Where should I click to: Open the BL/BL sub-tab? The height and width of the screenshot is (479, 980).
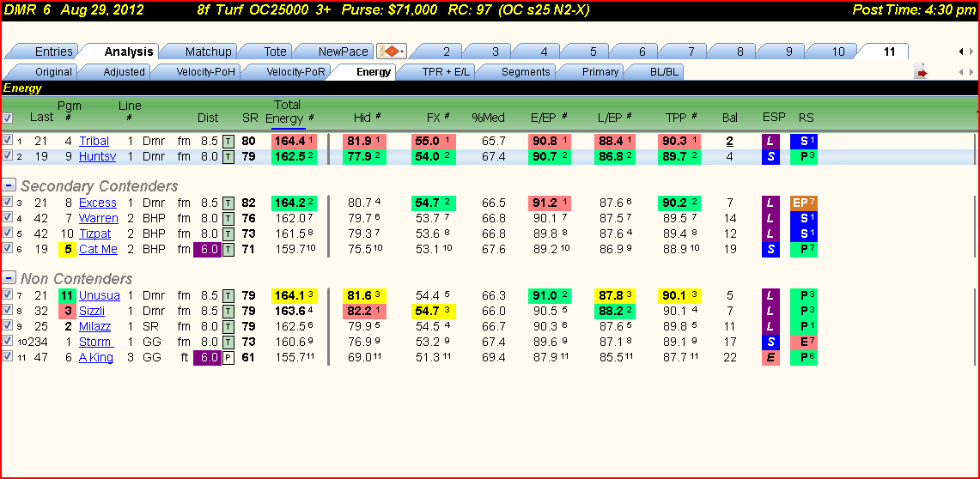tap(658, 72)
